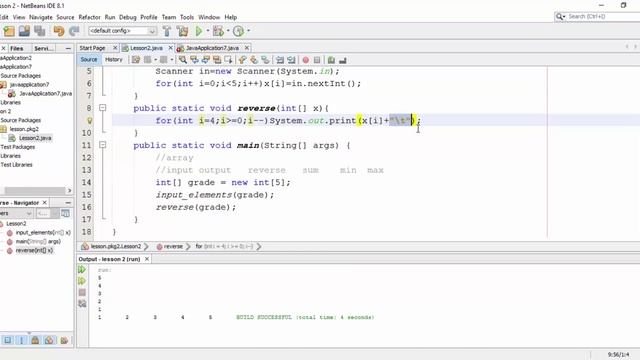This screenshot has width=640, height=360.
Task: Close the JavaApplication7.java tab
Action: pyautogui.click(x=247, y=48)
